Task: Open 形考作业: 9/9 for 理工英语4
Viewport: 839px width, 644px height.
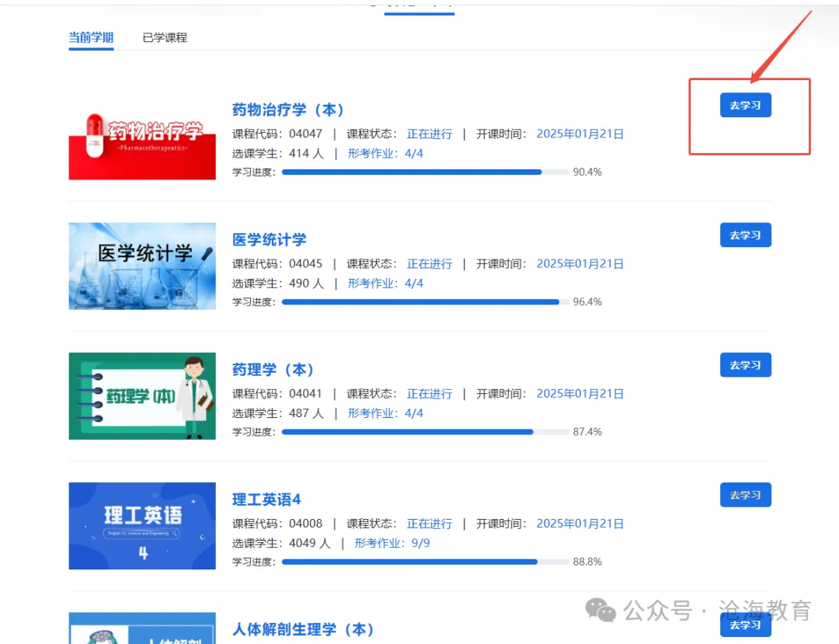Action: tap(392, 544)
